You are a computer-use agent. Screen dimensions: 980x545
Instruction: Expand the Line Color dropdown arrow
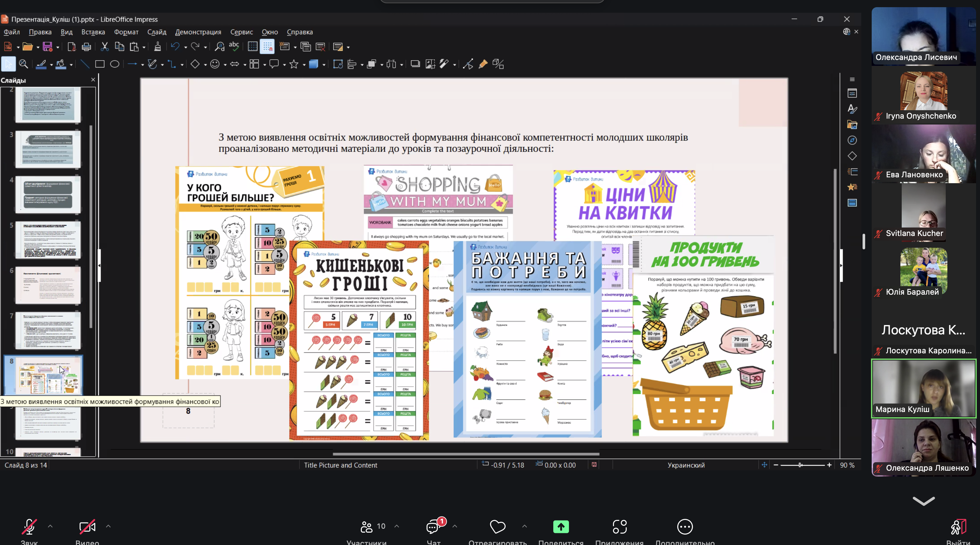click(x=51, y=65)
